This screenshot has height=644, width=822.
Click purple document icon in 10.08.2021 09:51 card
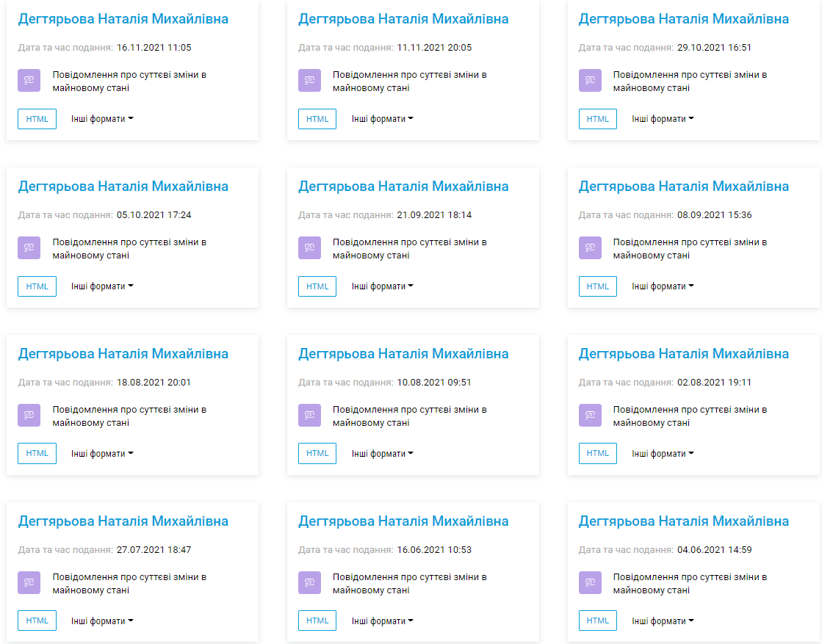tap(309, 416)
